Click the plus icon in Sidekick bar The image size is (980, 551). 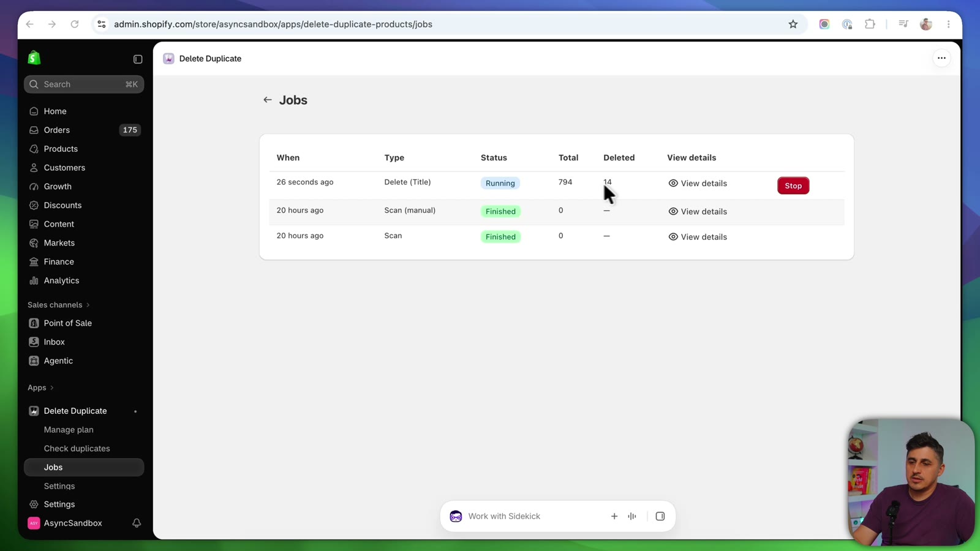(x=614, y=516)
